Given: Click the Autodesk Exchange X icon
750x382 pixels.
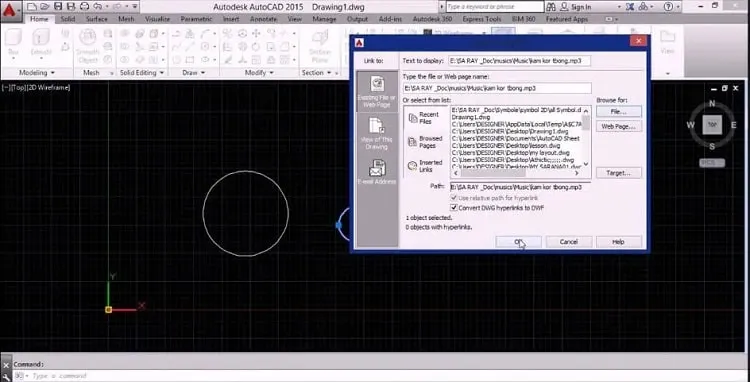Looking at the screenshot, I should pyautogui.click(x=630, y=7).
